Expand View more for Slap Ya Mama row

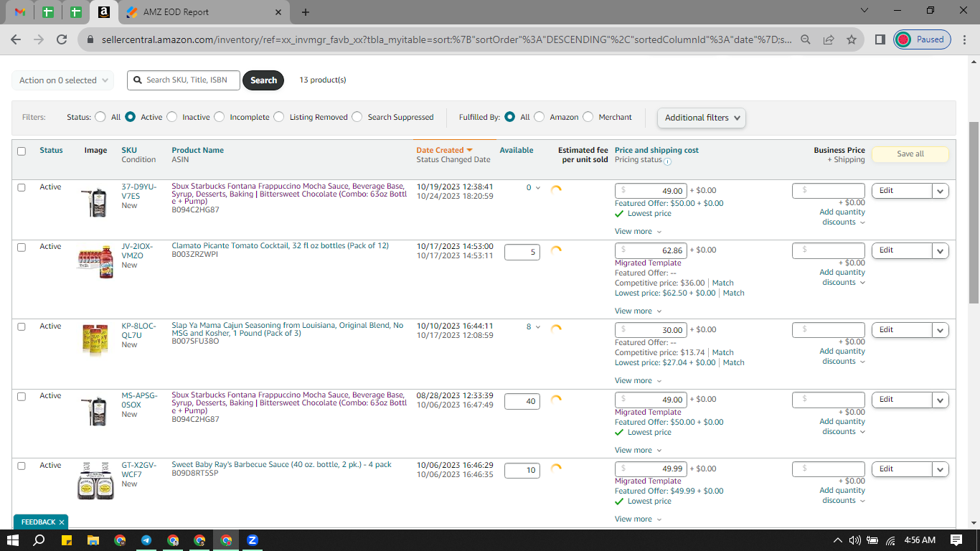point(638,381)
